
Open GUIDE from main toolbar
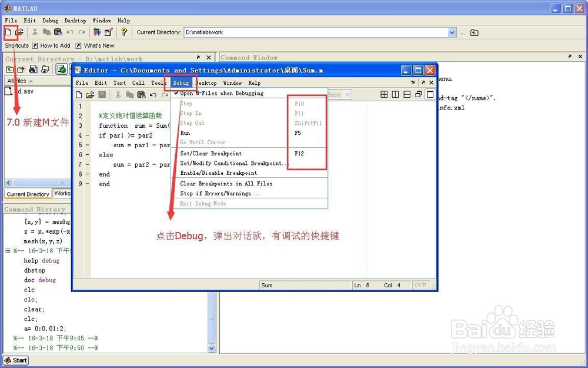tap(108, 32)
